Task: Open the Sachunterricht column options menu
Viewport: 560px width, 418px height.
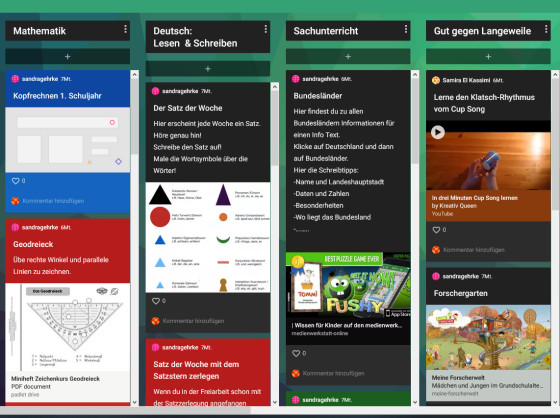Action: click(406, 29)
